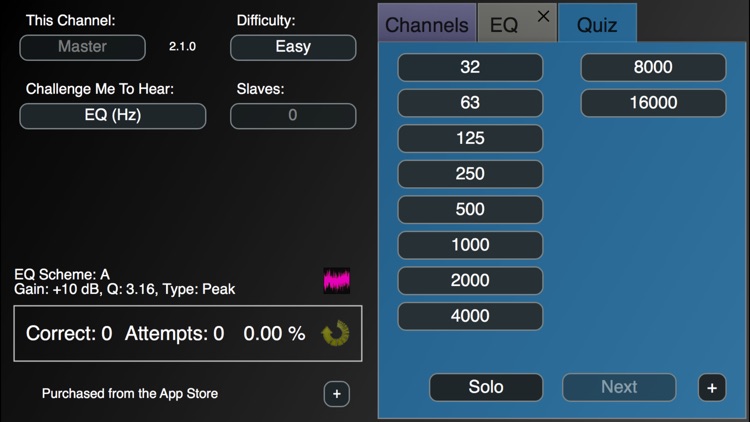Click plus icon beside App Store text
This screenshot has width=750, height=422.
337,394
